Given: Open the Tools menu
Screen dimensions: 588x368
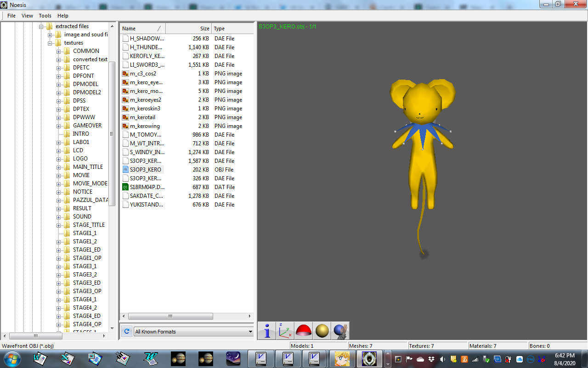Looking at the screenshot, I should click(45, 16).
